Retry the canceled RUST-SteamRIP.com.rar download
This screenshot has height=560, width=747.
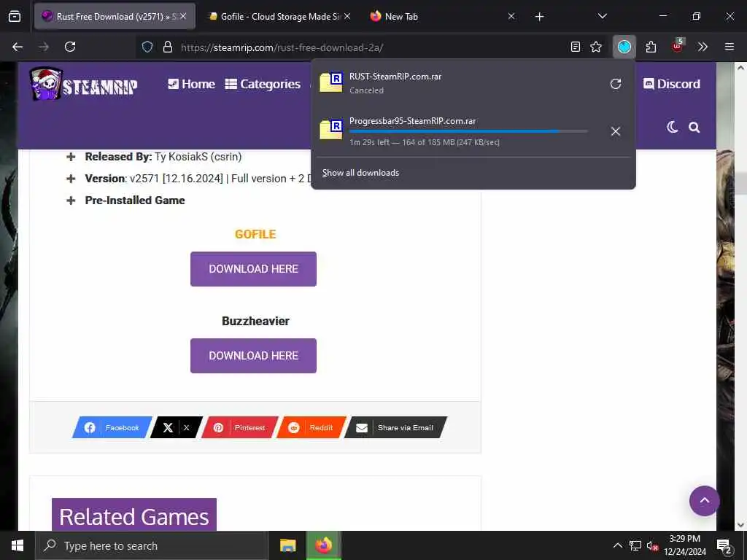[616, 84]
